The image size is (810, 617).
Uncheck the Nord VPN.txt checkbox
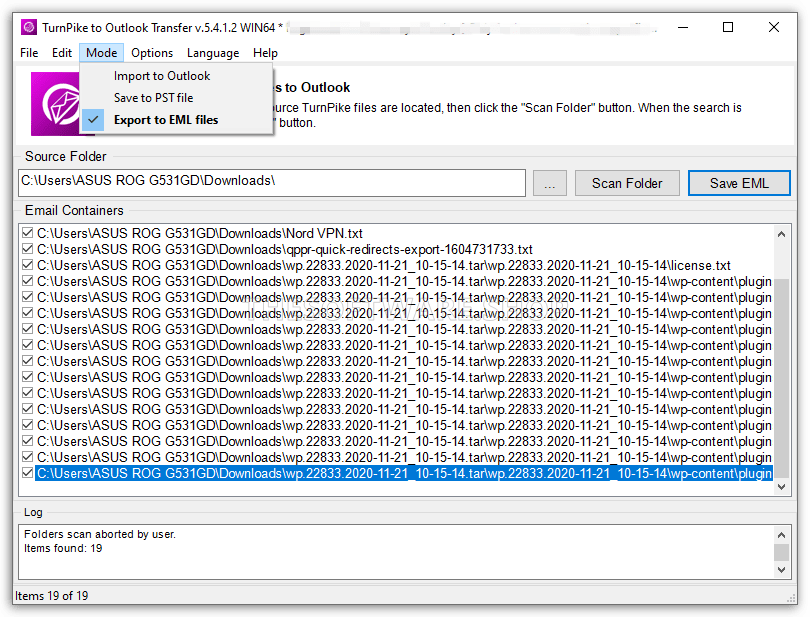pos(27,233)
